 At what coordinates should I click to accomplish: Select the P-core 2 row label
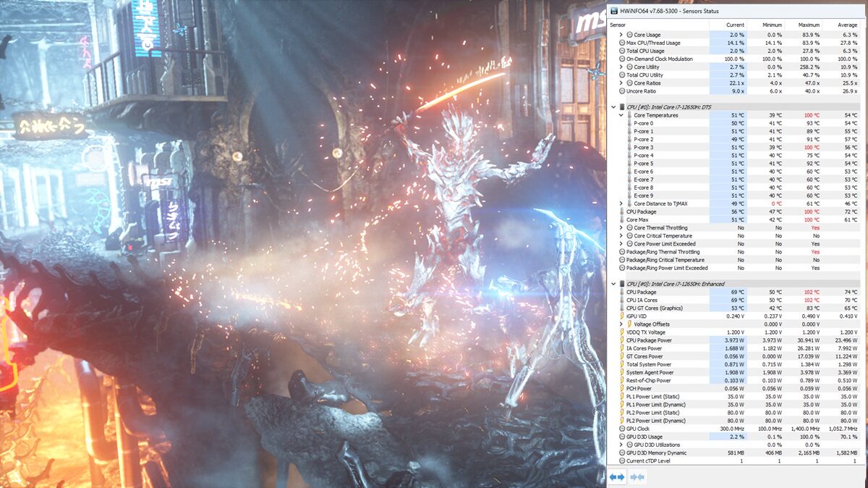point(644,139)
